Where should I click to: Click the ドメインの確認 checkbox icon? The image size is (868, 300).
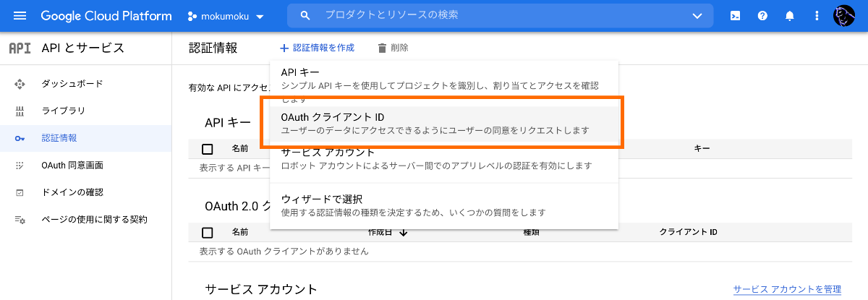[20, 192]
